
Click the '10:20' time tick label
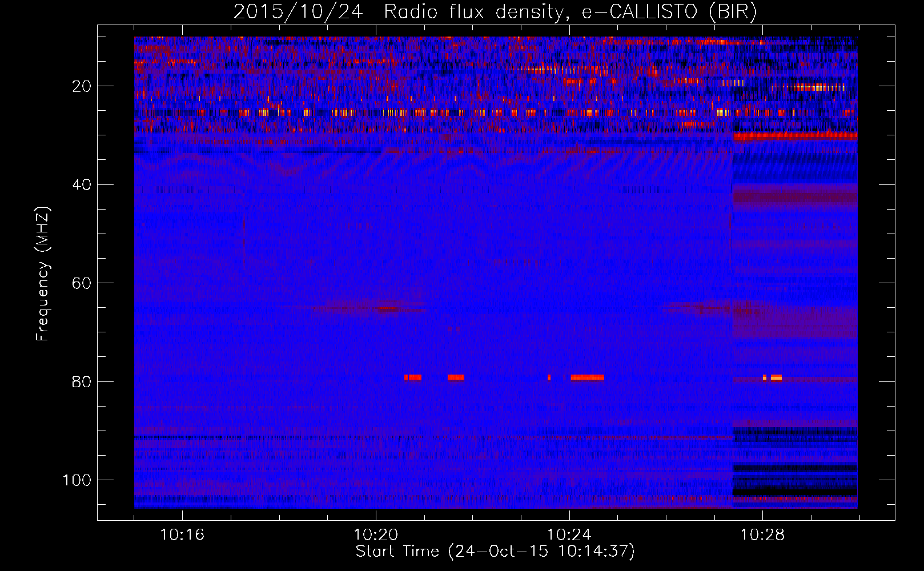click(376, 535)
